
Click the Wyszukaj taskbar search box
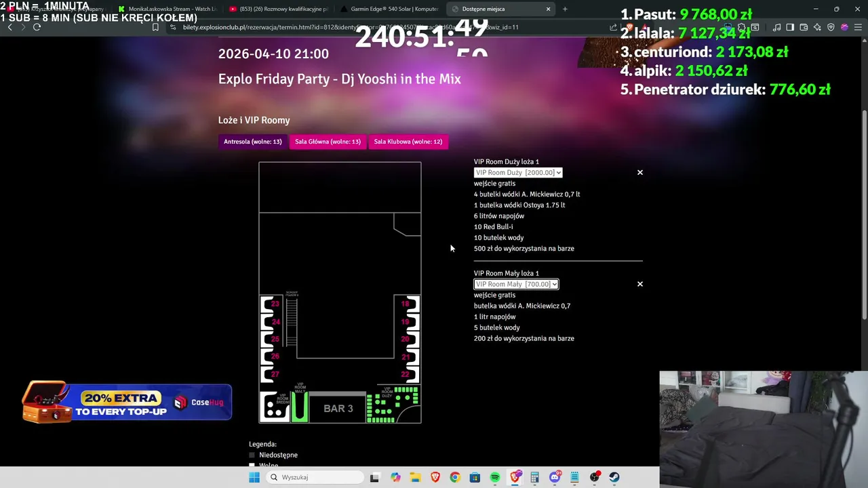[315, 477]
